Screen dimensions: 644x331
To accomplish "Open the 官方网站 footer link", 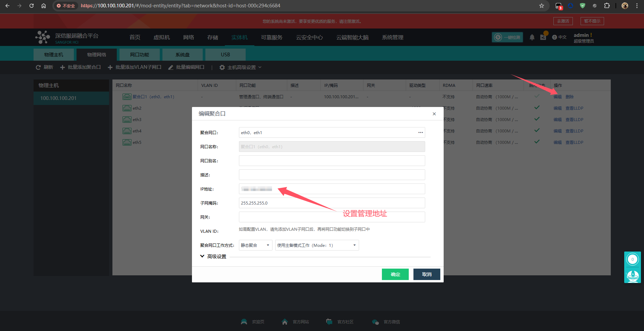I will (x=295, y=322).
